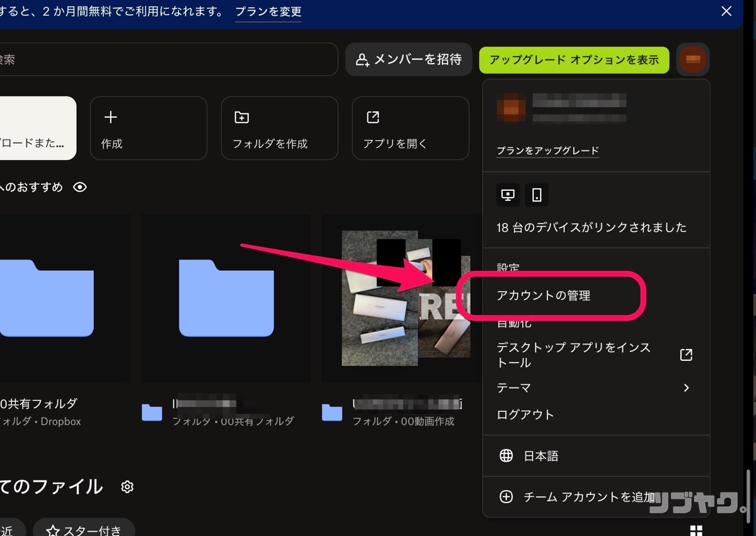Click the アップグレード オプションを表示 button
The image size is (756, 536).
point(574,60)
